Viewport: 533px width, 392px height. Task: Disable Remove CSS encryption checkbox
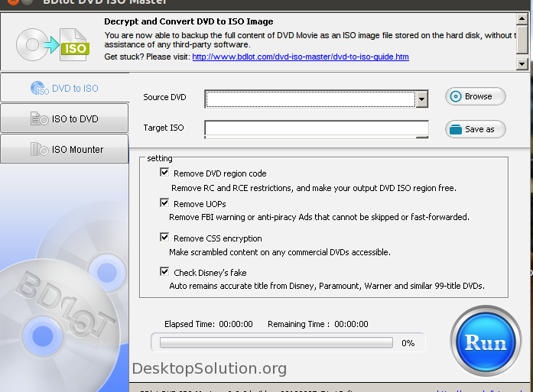click(164, 237)
